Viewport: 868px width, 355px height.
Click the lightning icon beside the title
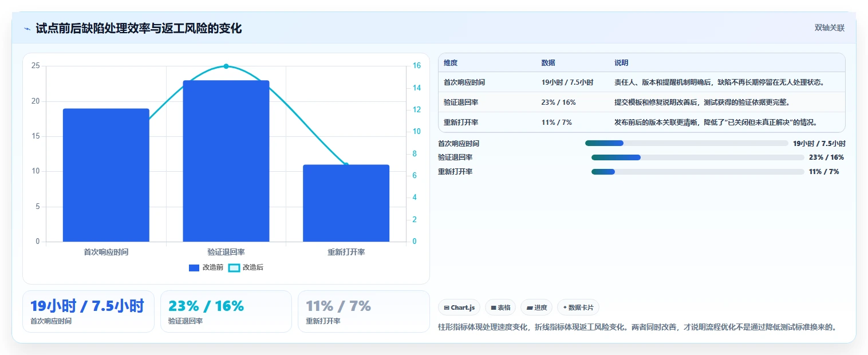27,29
